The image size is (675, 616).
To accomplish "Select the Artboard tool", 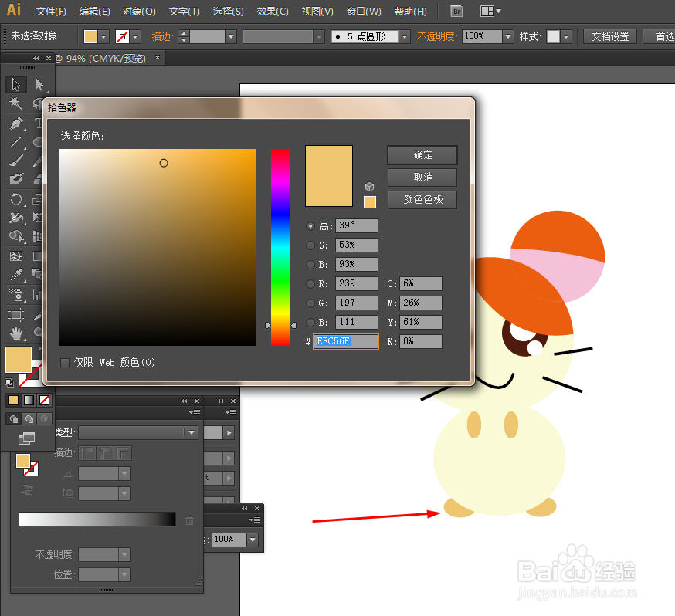I will tap(16, 315).
